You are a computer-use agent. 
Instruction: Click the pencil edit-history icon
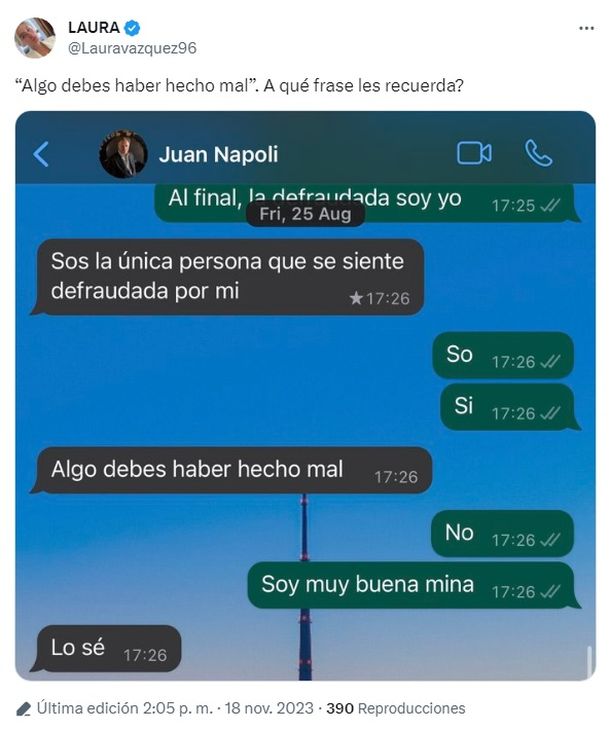pyautogui.click(x=23, y=709)
